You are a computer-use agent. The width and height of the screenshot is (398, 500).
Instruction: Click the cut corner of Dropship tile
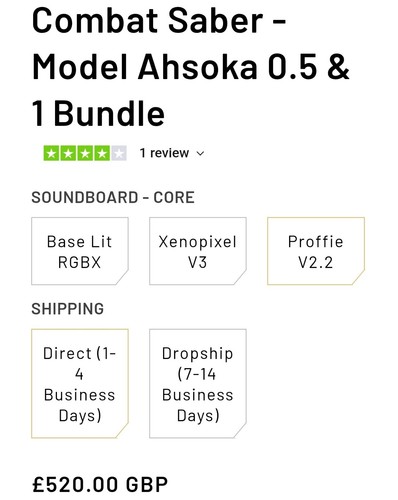tap(240, 431)
